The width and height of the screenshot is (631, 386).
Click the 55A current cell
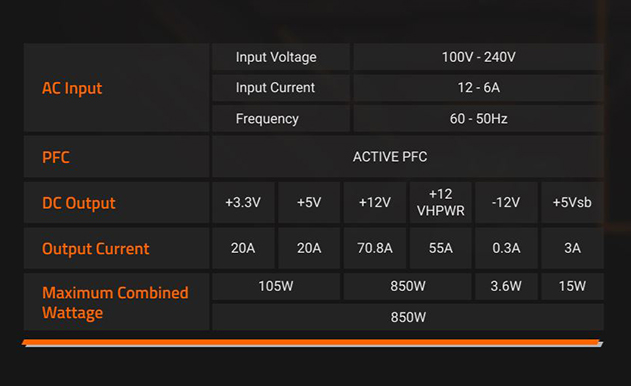(441, 248)
